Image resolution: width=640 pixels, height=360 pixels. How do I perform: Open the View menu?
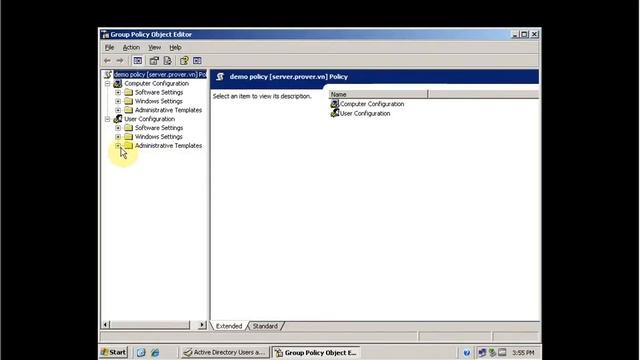tap(154, 48)
